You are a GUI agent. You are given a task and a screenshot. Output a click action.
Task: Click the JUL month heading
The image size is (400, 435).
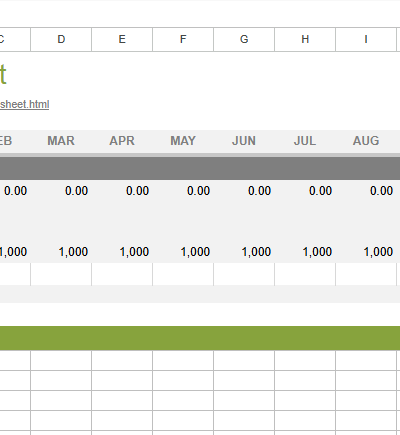(x=305, y=141)
